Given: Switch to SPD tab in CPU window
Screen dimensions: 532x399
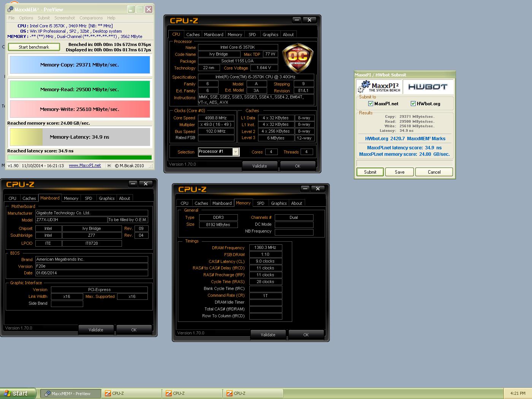Looking at the screenshot, I should (252, 35).
